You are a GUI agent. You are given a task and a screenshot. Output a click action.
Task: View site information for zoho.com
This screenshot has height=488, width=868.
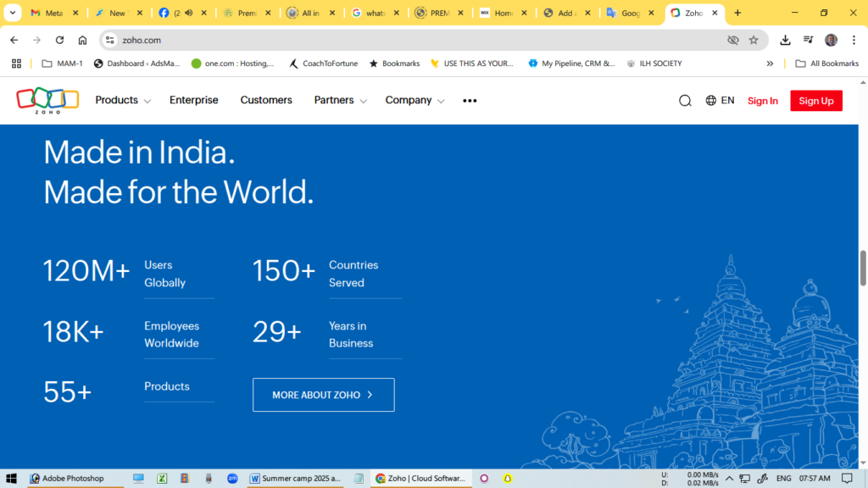[x=110, y=40]
